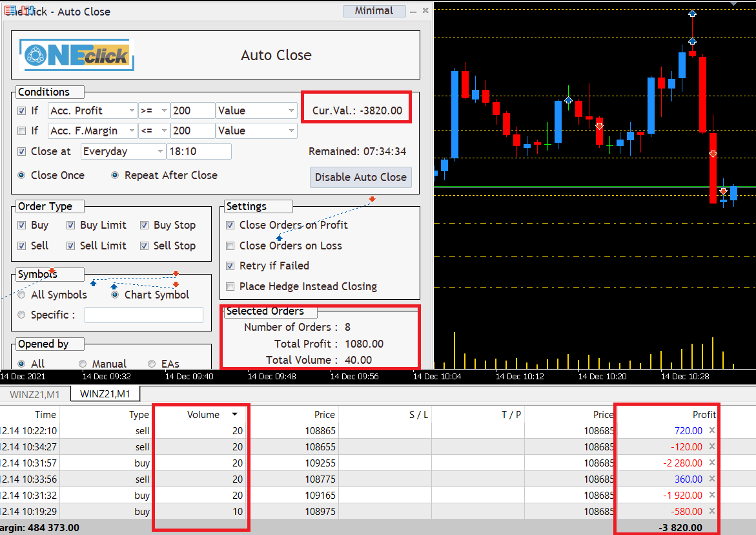756x535 pixels.
Task: Select Close Once radio button
Action: [22, 175]
